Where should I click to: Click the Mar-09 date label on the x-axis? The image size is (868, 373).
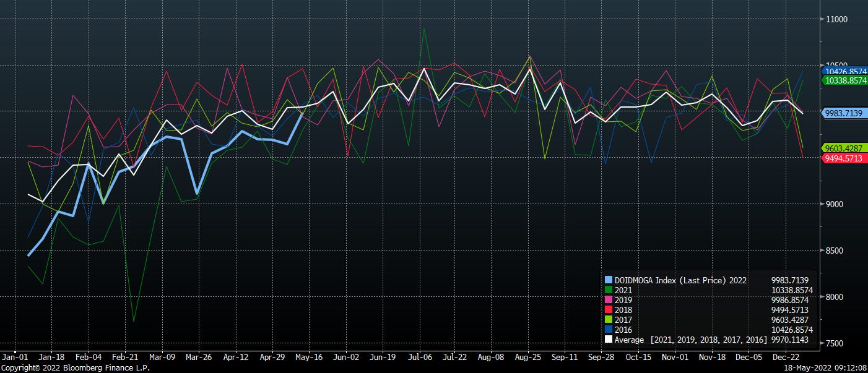(162, 358)
